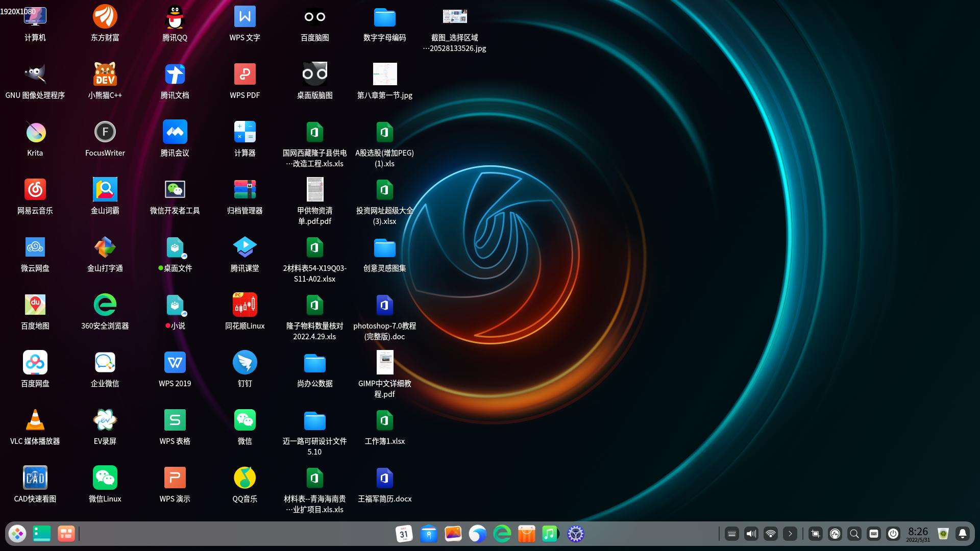The height and width of the screenshot is (551, 980).
Task: Open the 数字字母编码 folder
Action: tap(385, 16)
